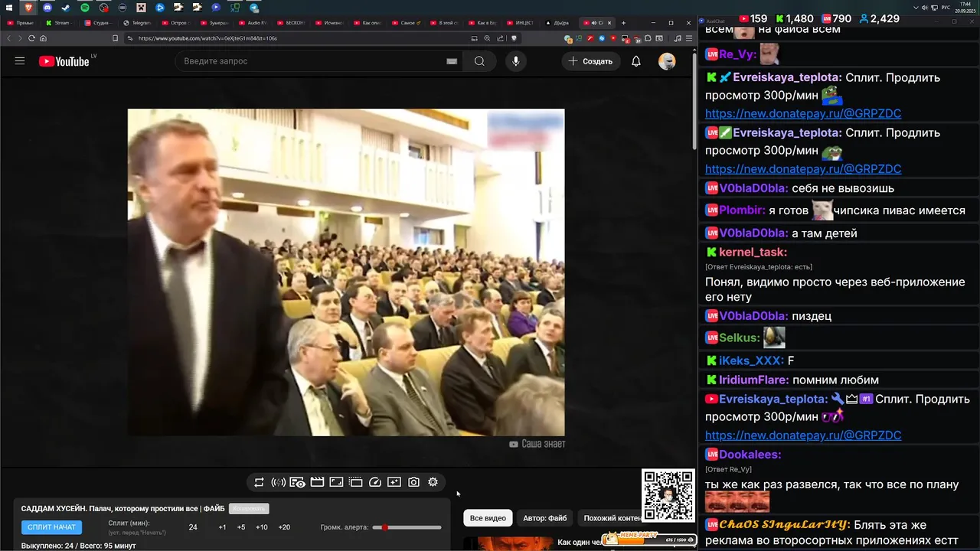Viewport: 980px width, 551px height.
Task: Click the QR code overlay image
Action: coord(668,495)
